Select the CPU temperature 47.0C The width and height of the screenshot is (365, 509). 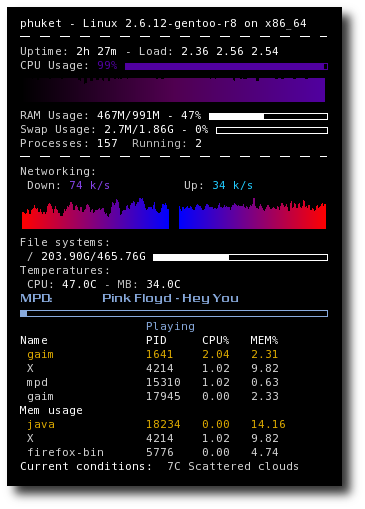coord(79,284)
